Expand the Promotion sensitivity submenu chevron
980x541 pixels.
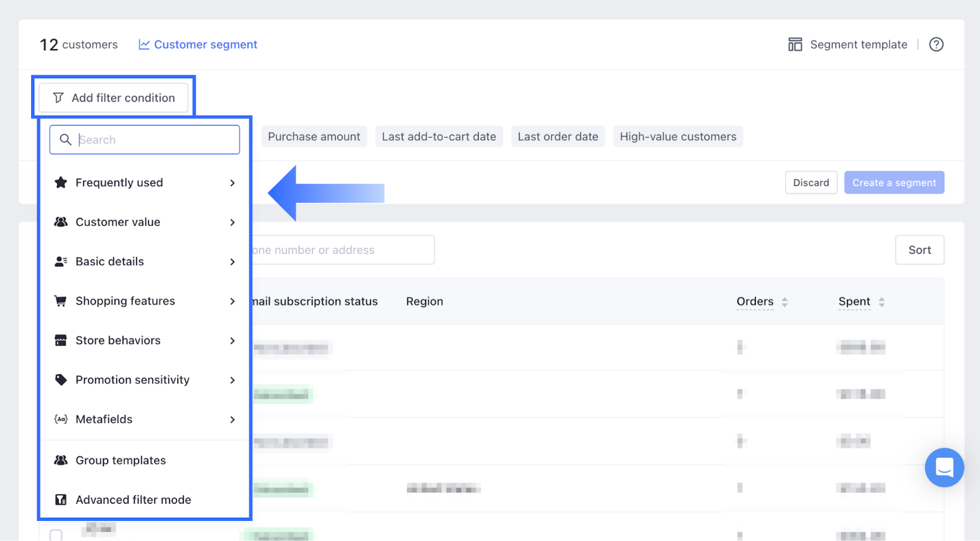pos(232,380)
